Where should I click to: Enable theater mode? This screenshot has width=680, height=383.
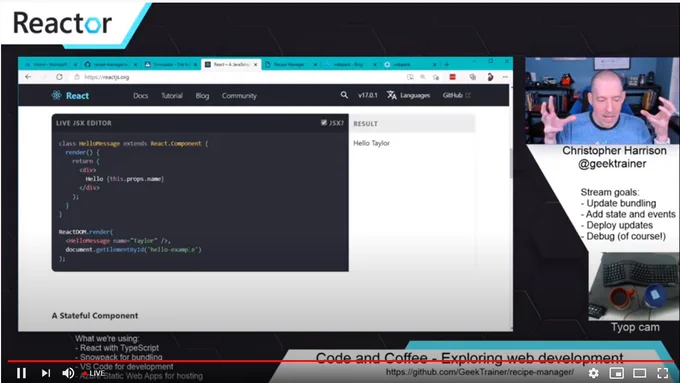click(640, 373)
